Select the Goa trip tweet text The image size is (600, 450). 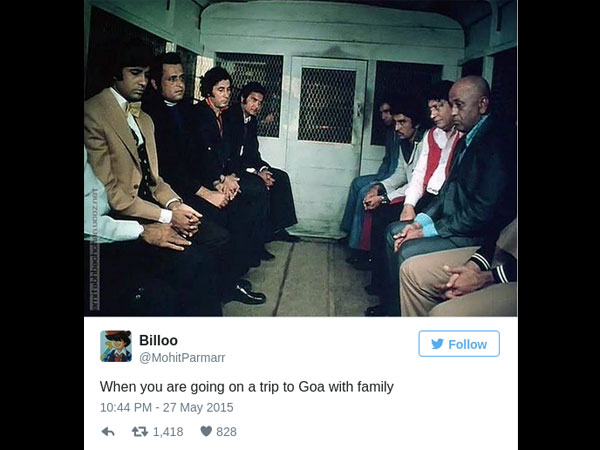pos(246,386)
